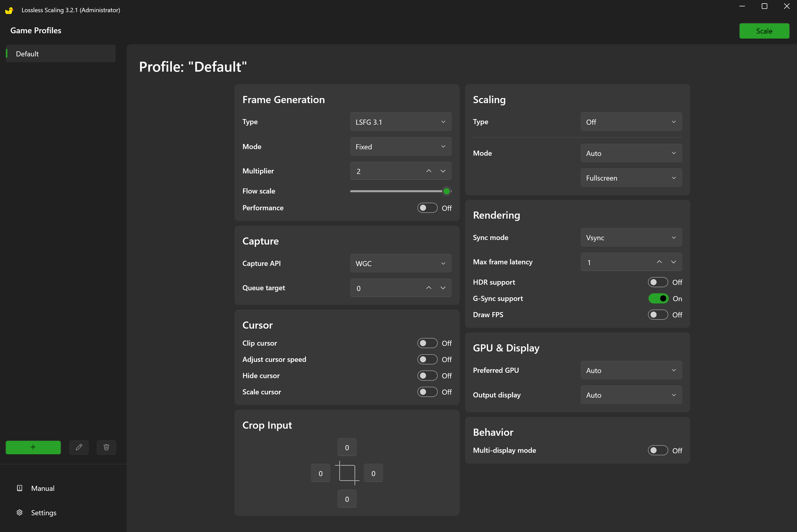This screenshot has width=797, height=532.
Task: Increase the Multiplier value
Action: point(429,171)
